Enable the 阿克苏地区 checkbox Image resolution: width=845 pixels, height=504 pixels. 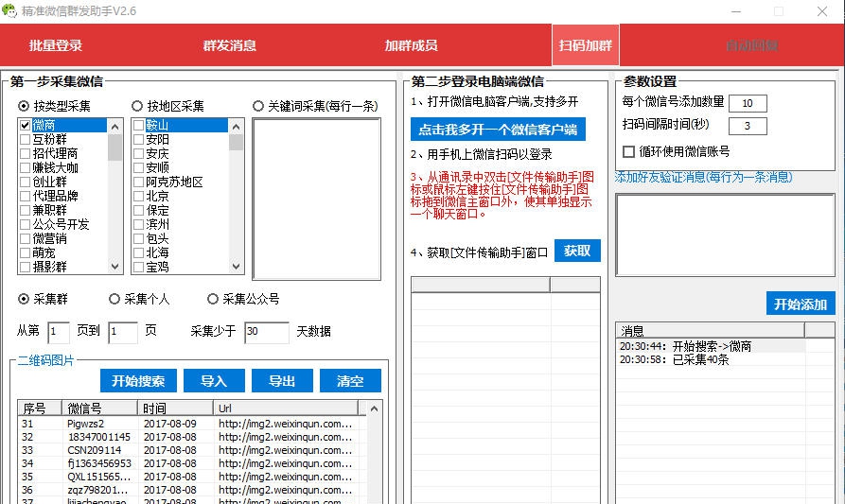click(x=138, y=182)
